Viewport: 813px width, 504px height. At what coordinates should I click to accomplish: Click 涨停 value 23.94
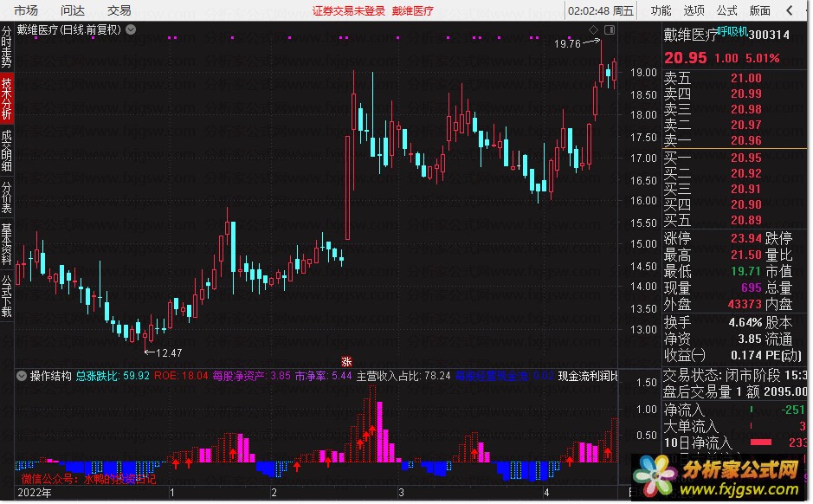[x=746, y=238]
